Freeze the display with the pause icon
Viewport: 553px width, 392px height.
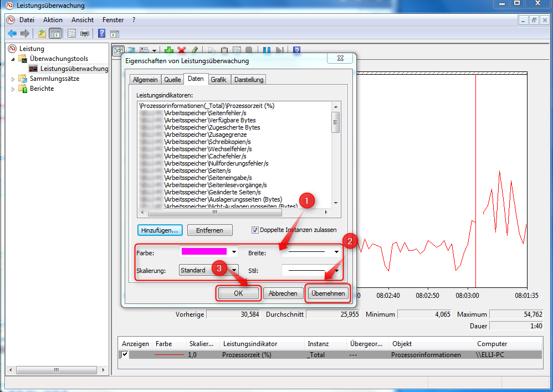(266, 50)
